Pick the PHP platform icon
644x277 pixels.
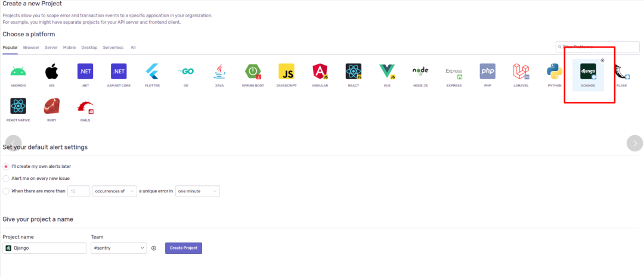488,71
